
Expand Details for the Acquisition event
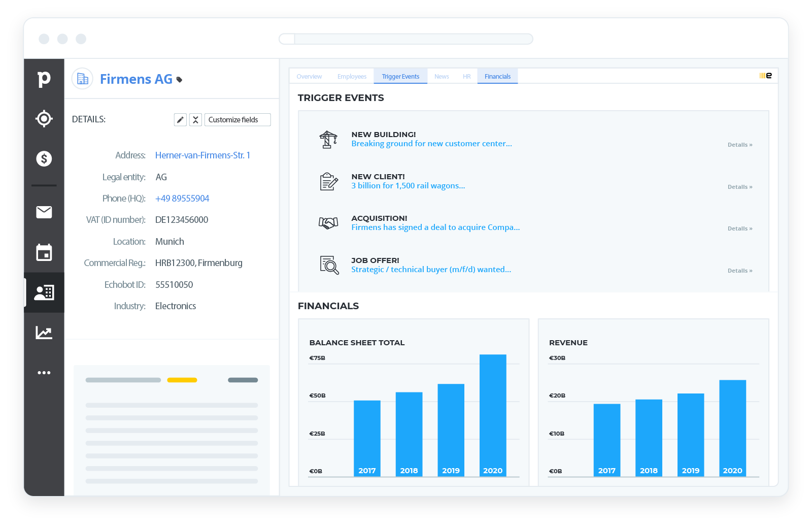pyautogui.click(x=740, y=228)
